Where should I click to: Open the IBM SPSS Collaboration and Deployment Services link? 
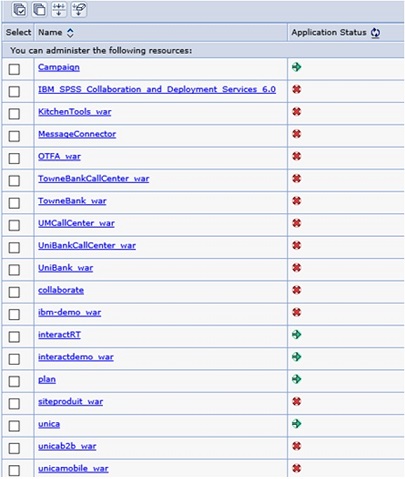157,89
